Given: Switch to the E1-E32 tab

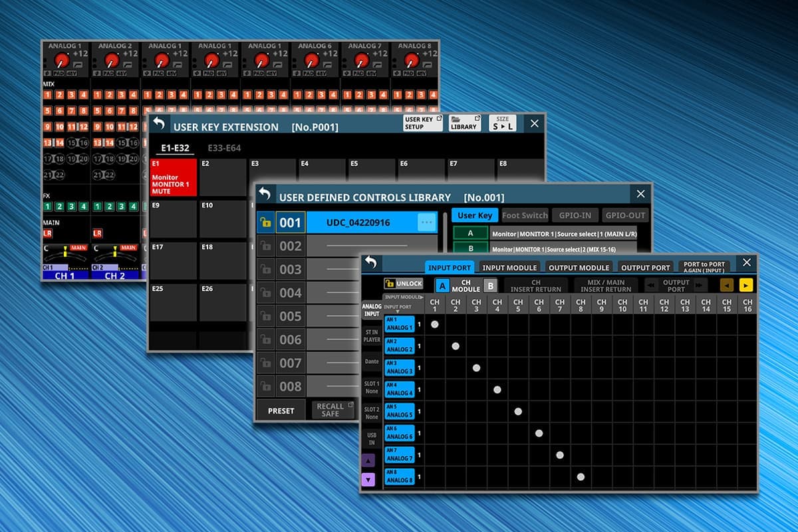Looking at the screenshot, I should pos(175,148).
